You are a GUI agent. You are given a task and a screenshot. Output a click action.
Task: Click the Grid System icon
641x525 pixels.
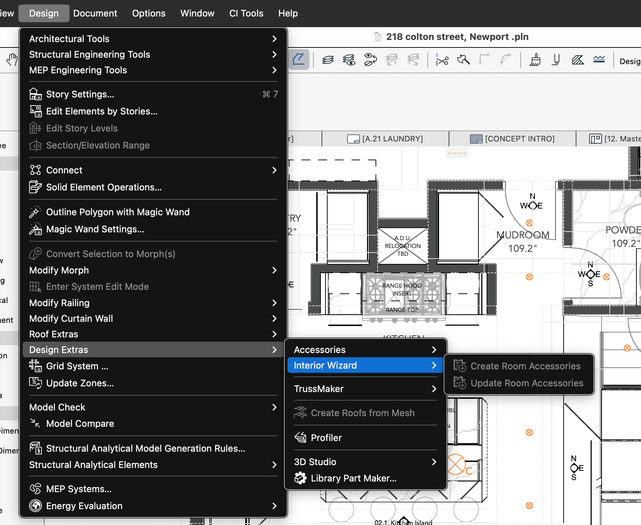tap(36, 367)
